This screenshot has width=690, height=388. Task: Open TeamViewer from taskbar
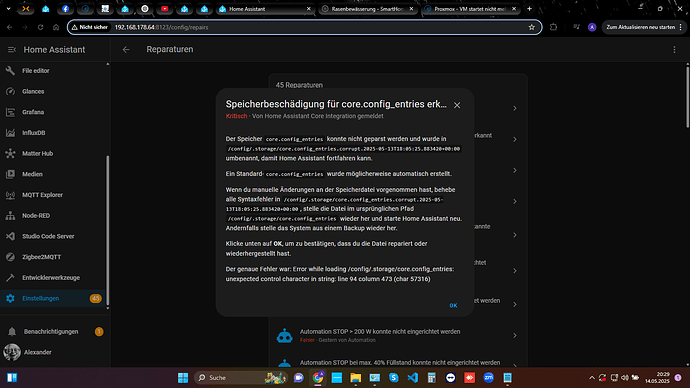[450, 377]
